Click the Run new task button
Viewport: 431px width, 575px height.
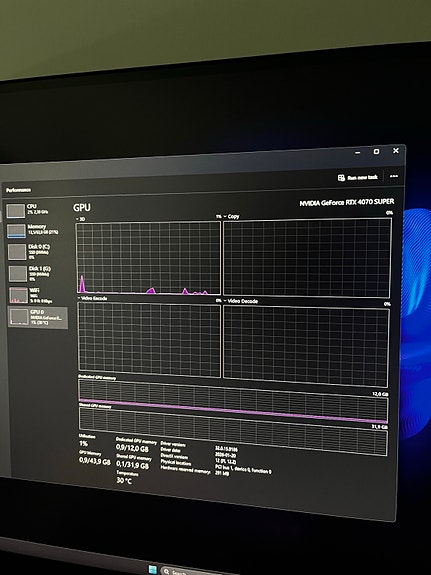click(x=357, y=177)
